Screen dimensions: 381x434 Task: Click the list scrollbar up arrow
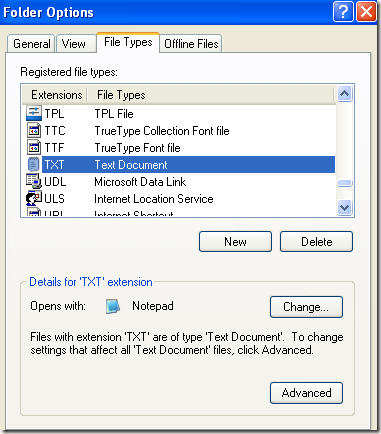point(344,93)
